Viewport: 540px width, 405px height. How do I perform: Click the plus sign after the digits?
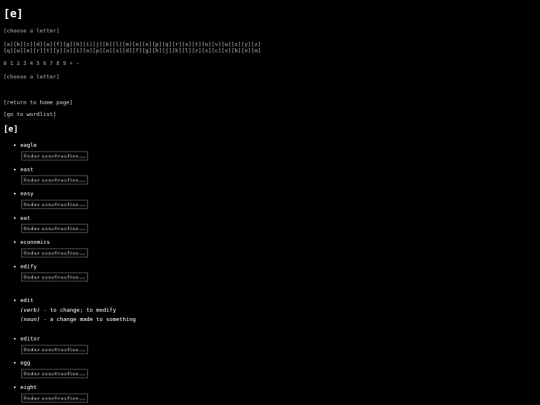click(x=71, y=63)
